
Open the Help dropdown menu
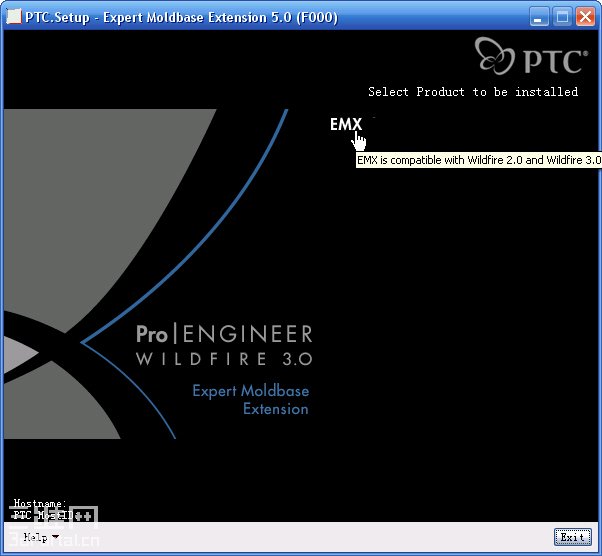pyautogui.click(x=41, y=536)
